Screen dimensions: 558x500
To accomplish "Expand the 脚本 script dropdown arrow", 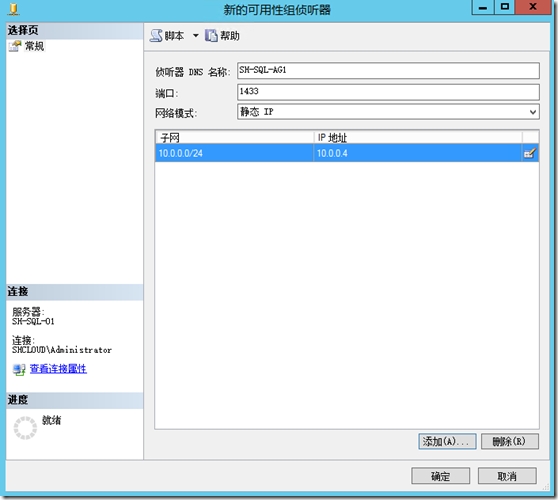I will pyautogui.click(x=196, y=36).
